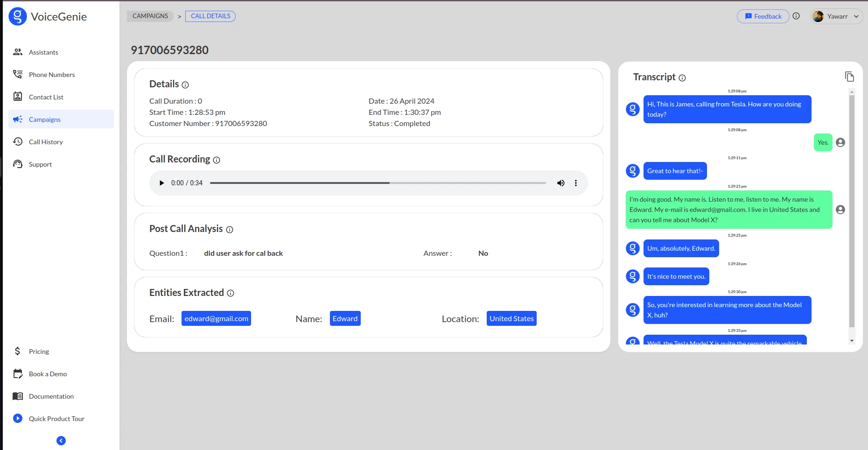The image size is (868, 450).
Task: Open the Yawarr account dropdown
Action: click(836, 16)
